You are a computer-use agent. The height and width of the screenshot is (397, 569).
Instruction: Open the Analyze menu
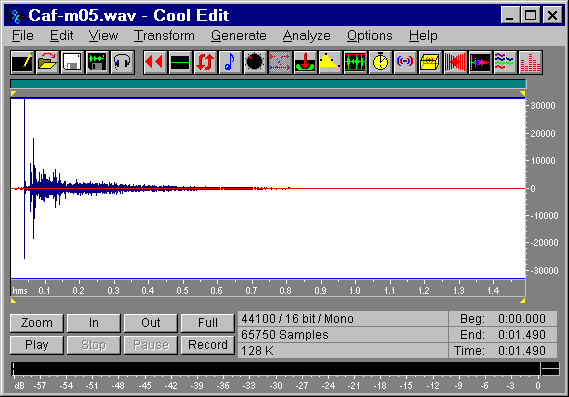pyautogui.click(x=307, y=36)
